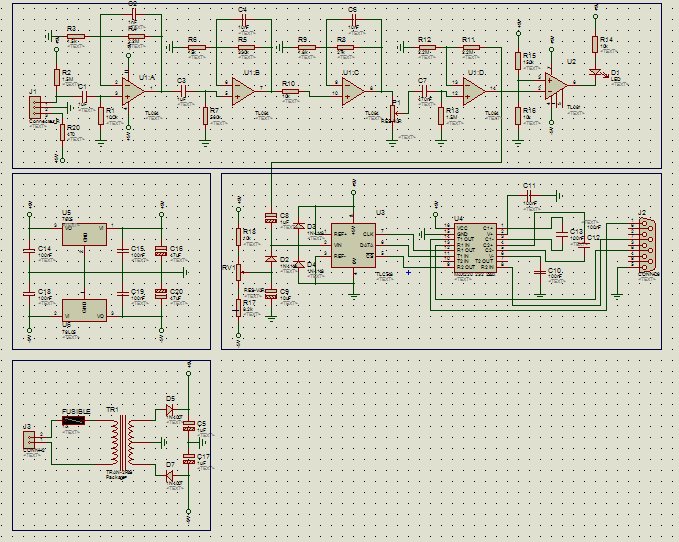Select resistor R20
The height and width of the screenshot is (542, 679).
[x=62, y=132]
